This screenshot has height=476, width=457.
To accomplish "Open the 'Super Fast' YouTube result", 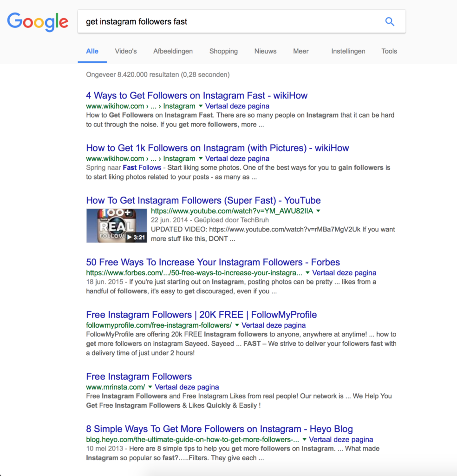I will (x=203, y=200).
